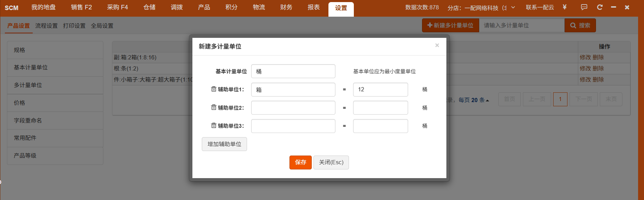The image size is (644, 200).
Task: Delete 辅助单位2 using its trash icon
Action: coord(214,107)
